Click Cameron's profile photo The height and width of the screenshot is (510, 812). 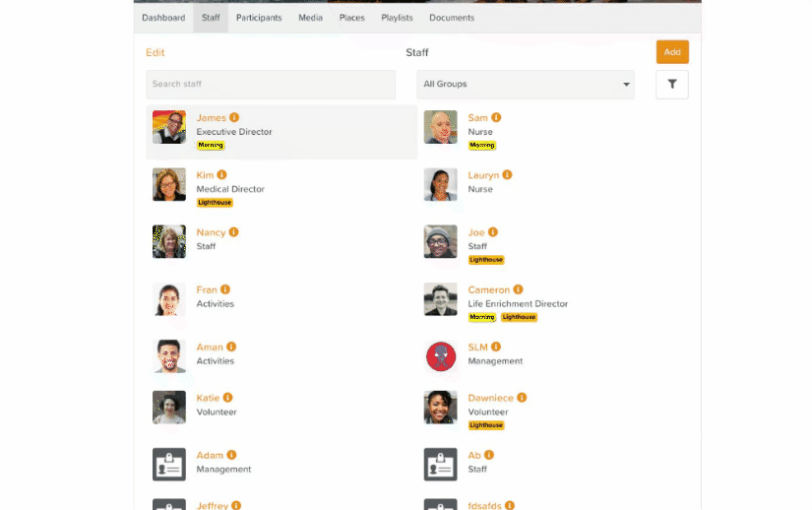440,299
